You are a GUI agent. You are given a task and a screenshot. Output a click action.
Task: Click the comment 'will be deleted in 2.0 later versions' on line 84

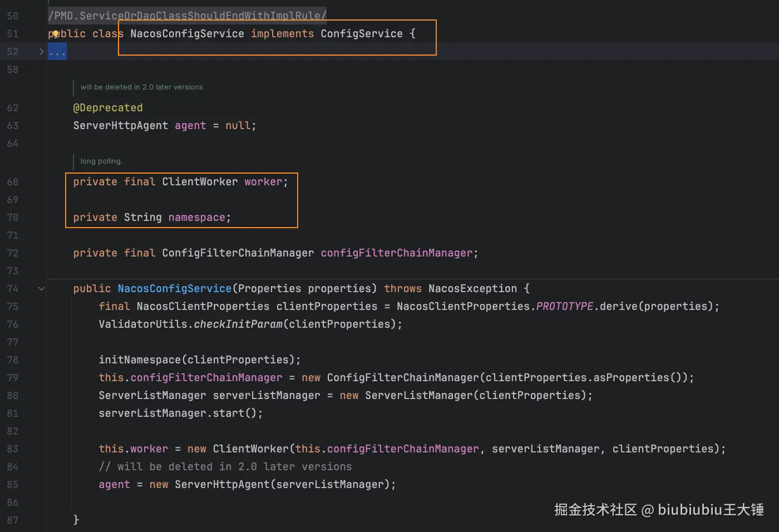point(225,466)
